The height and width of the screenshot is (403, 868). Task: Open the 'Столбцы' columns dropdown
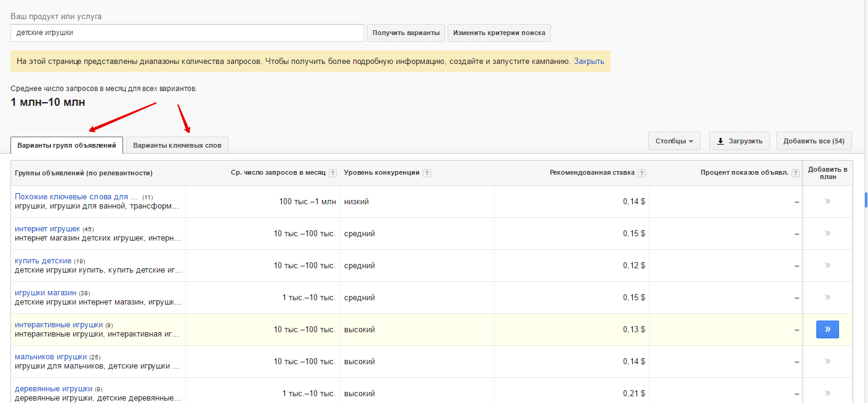coord(673,141)
